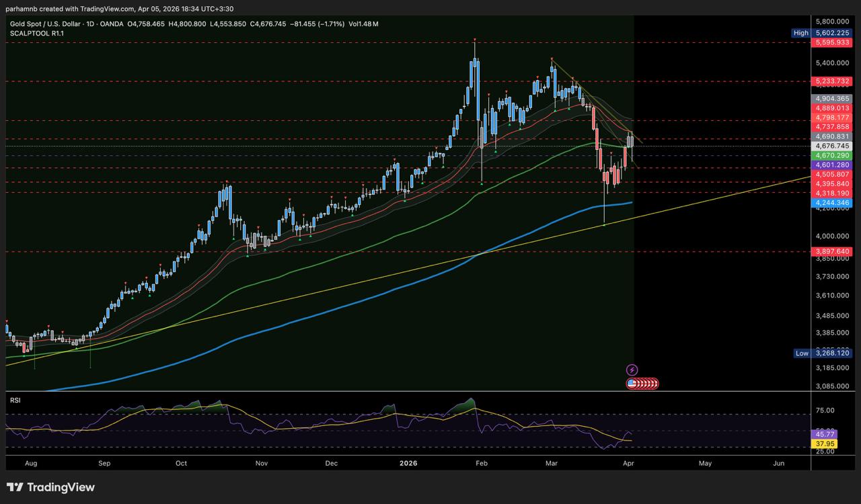Click the purple lightning bolt event icon
The width and height of the screenshot is (861, 504).
point(632,370)
